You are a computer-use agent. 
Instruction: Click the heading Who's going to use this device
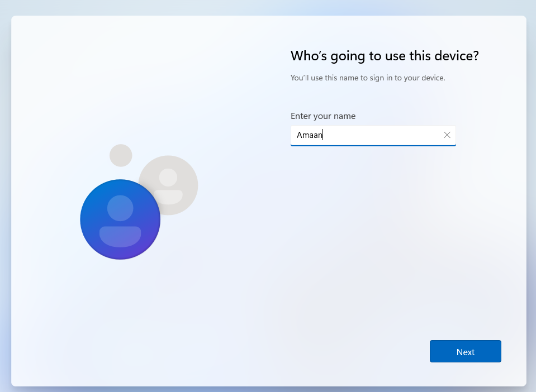(x=384, y=56)
